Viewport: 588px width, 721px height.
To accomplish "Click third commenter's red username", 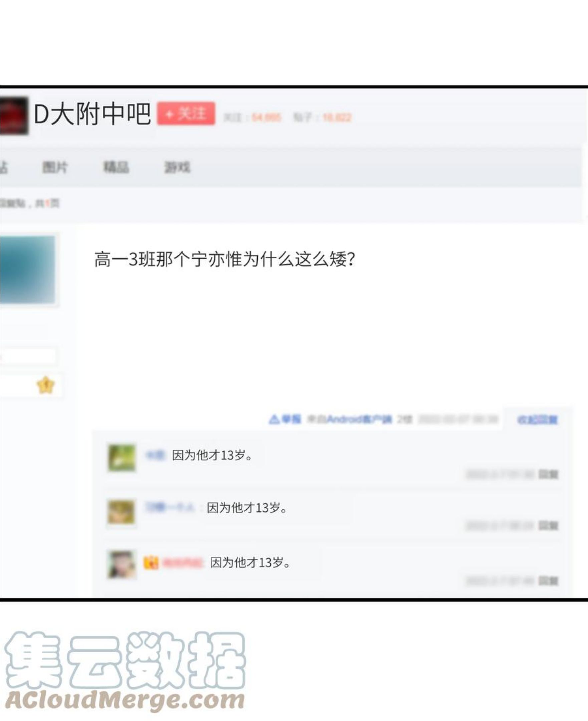I will tap(183, 563).
